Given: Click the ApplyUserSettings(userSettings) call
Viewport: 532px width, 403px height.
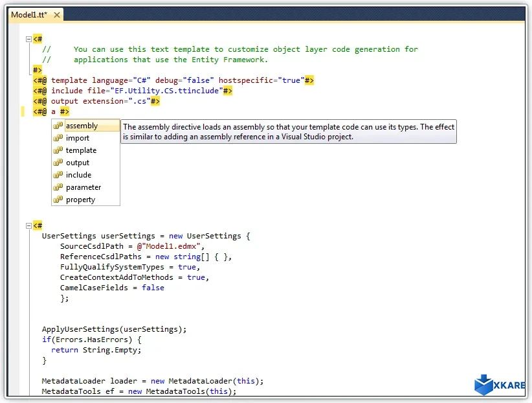Looking at the screenshot, I should 115,329.
